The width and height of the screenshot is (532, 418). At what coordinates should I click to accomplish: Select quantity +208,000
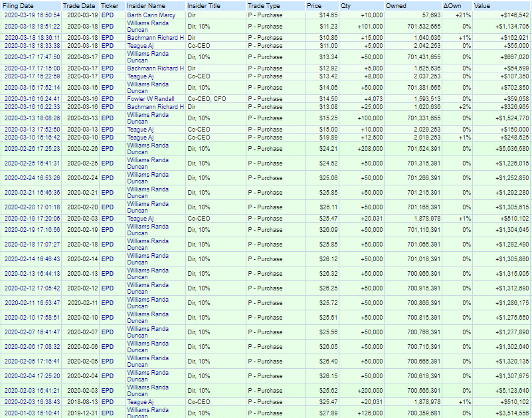[x=370, y=149]
